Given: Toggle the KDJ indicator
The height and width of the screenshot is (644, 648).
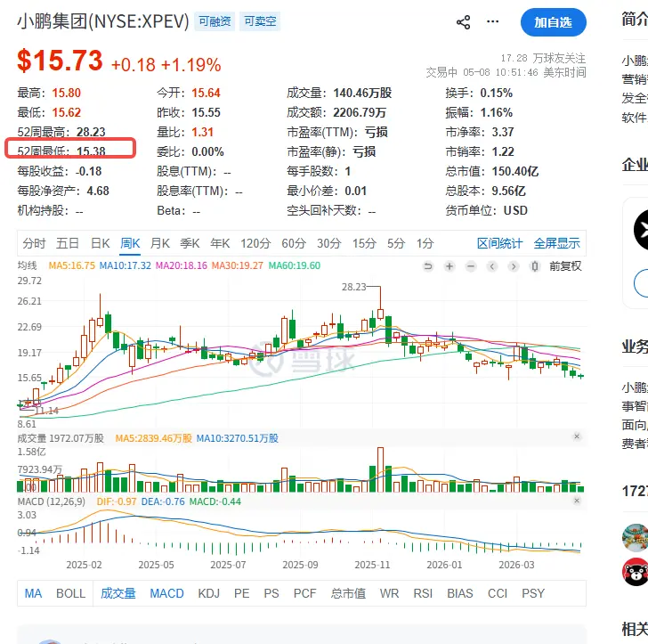Looking at the screenshot, I should point(208,593).
